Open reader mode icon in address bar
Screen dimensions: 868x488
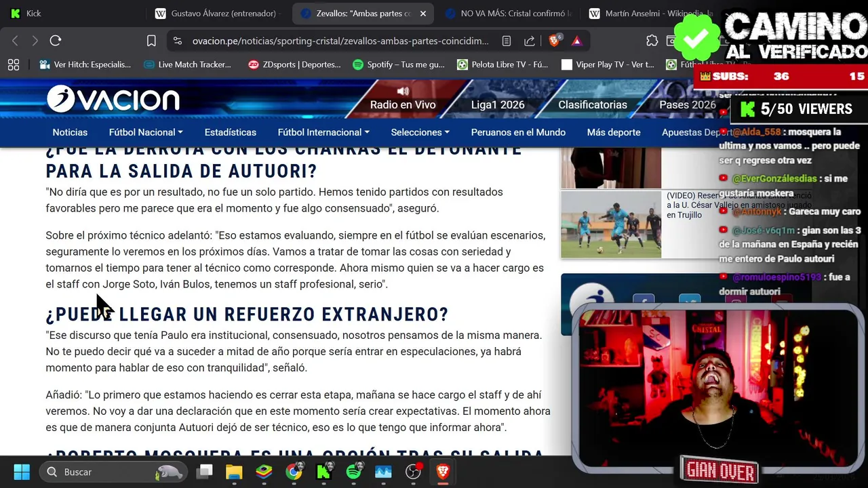tap(507, 41)
